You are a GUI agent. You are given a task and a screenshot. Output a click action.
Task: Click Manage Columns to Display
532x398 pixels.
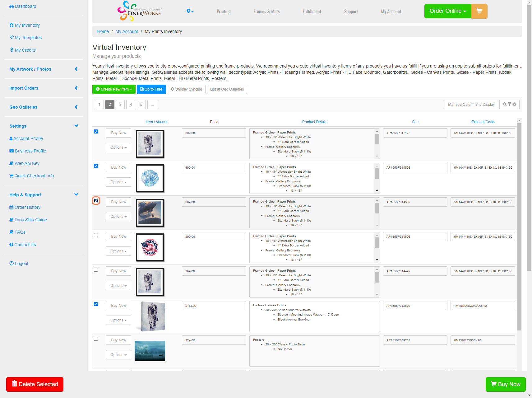(471, 105)
